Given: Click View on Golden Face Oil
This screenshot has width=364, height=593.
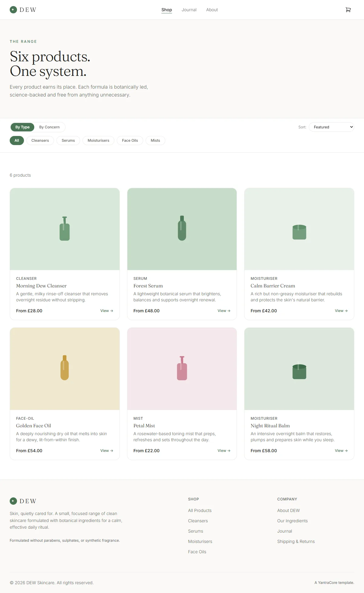Looking at the screenshot, I should (x=107, y=451).
